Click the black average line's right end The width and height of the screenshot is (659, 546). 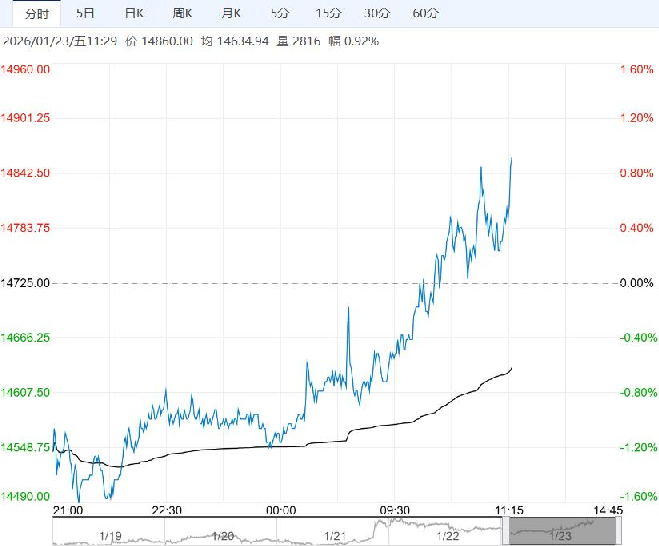[512, 368]
